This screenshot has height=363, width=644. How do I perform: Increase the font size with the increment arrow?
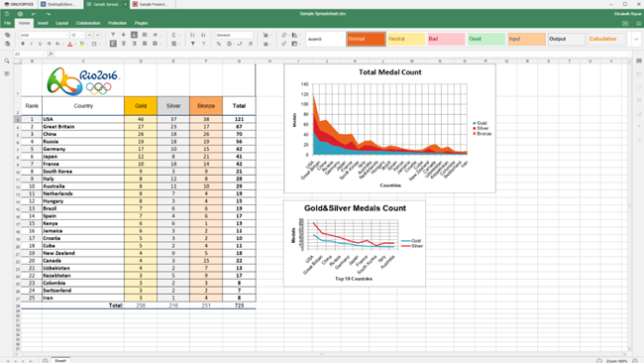tap(90, 35)
